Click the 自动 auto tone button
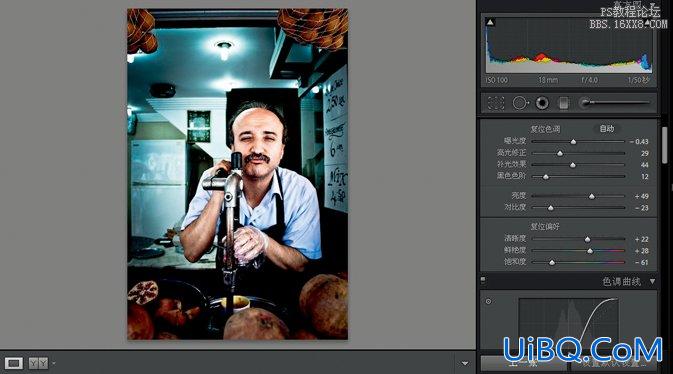 606,128
